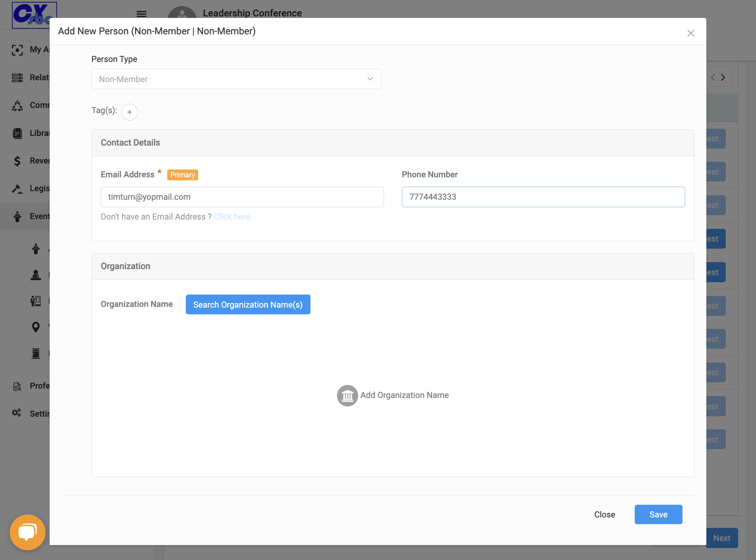756x560 pixels.
Task: Click the Contact Details section header
Action: [x=393, y=143]
